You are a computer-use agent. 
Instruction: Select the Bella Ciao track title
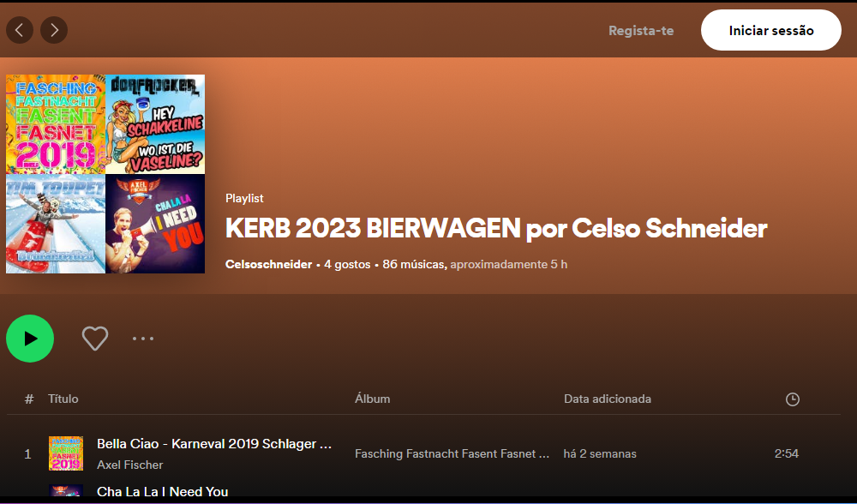pyautogui.click(x=214, y=444)
